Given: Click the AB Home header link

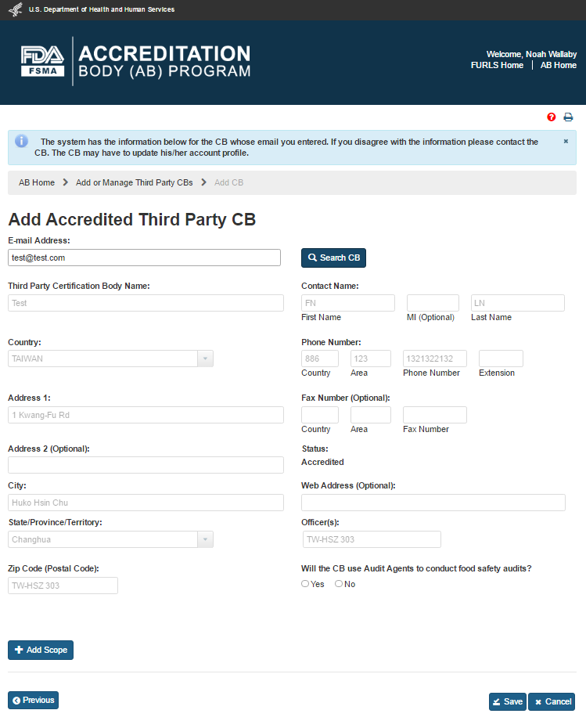Looking at the screenshot, I should coord(559,65).
